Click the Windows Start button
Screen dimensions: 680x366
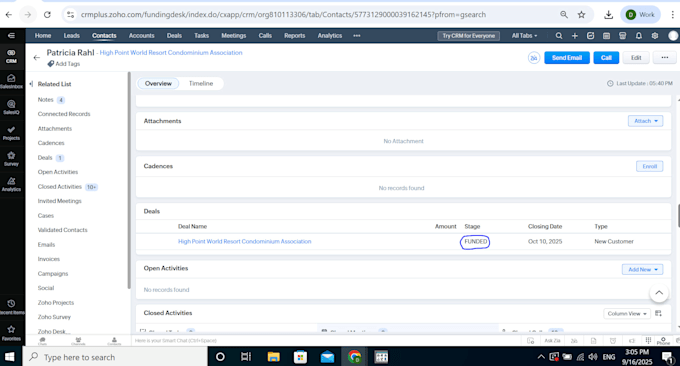[x=10, y=356]
